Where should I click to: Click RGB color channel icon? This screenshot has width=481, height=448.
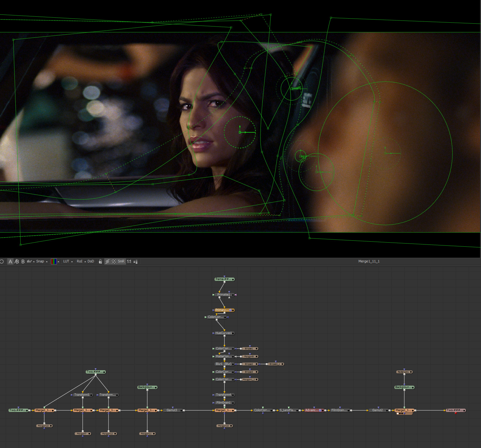[x=54, y=261]
